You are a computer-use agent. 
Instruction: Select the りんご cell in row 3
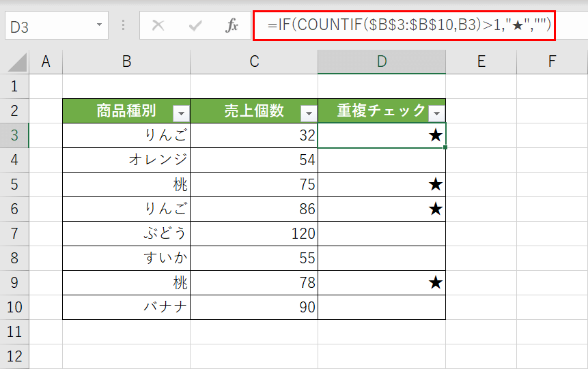pos(126,135)
